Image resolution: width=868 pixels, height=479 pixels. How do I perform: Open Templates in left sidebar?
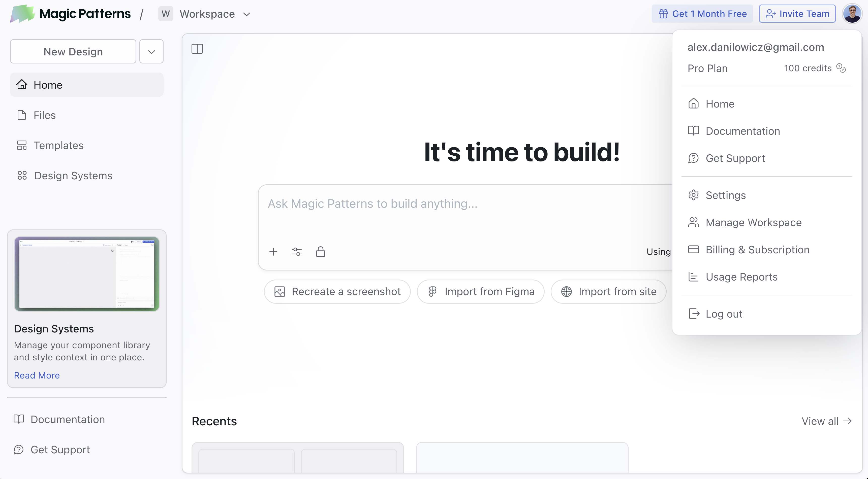[58, 145]
